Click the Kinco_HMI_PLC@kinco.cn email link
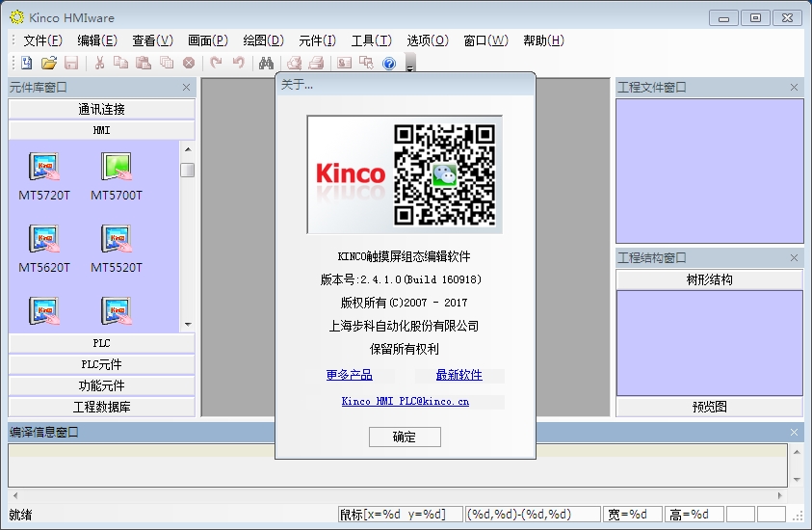Image resolution: width=812 pixels, height=530 pixels. click(405, 401)
